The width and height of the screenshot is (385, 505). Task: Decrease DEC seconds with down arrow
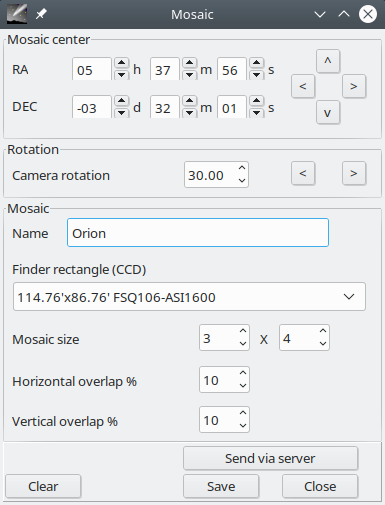click(256, 112)
